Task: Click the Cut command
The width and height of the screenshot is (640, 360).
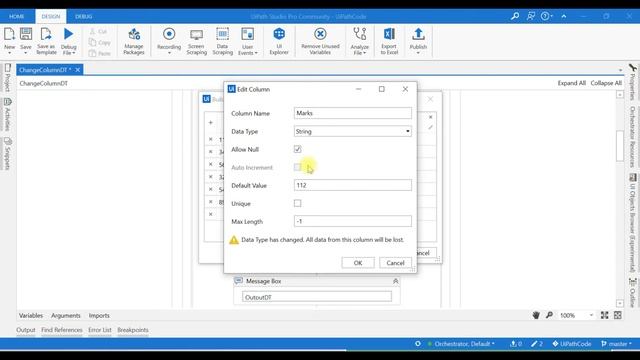Action: 98,31
